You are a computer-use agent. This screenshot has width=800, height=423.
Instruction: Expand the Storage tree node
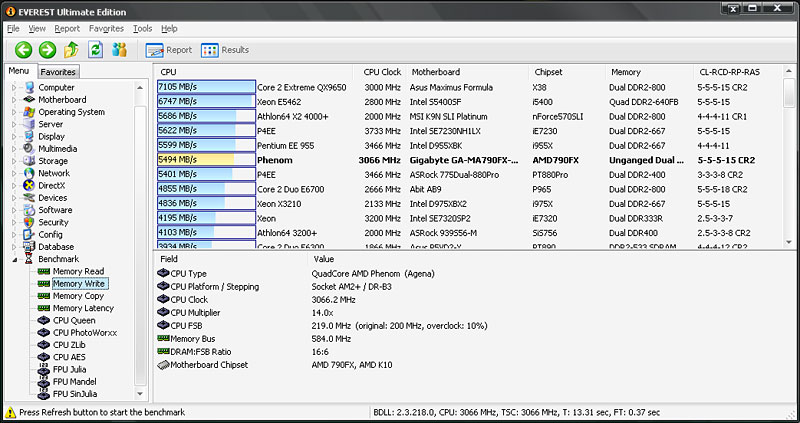pos(14,161)
